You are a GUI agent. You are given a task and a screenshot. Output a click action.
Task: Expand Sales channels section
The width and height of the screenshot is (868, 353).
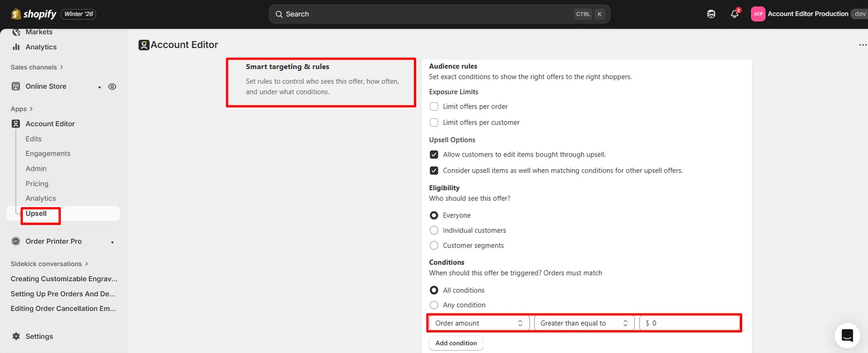pos(37,67)
